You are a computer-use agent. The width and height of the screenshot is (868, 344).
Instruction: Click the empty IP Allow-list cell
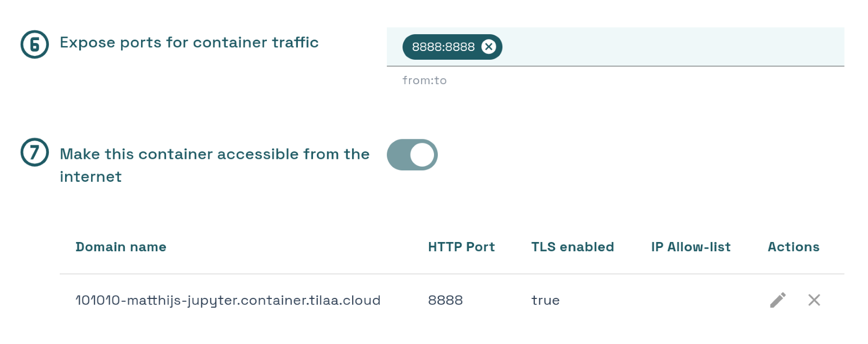click(x=691, y=300)
